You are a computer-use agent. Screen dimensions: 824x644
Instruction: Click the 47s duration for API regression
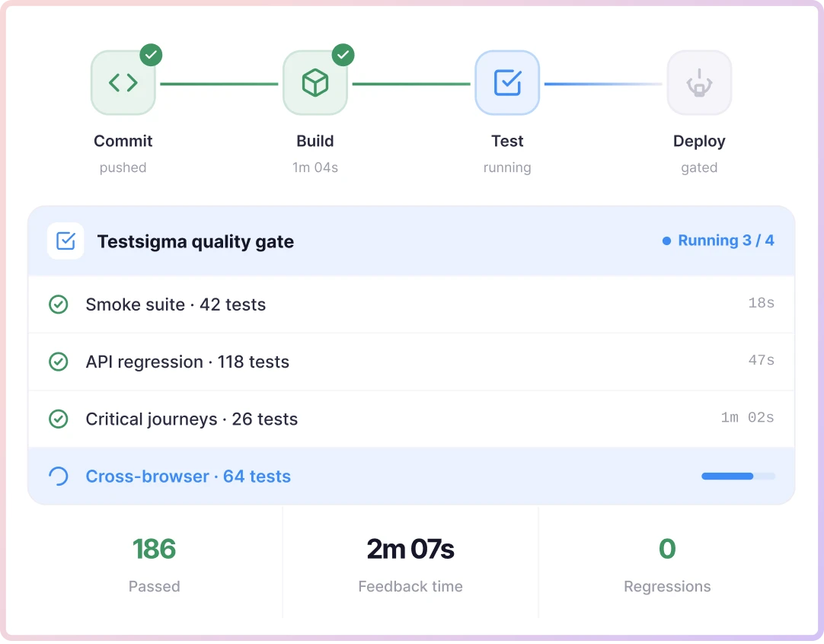762,360
